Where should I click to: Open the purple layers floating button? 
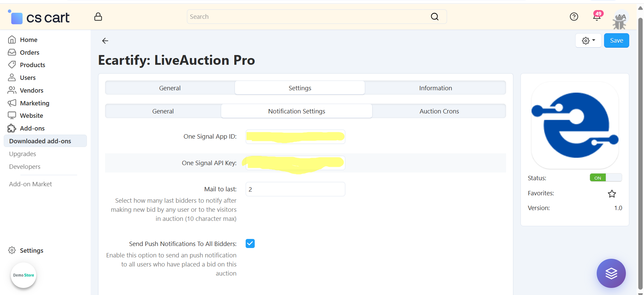pyautogui.click(x=611, y=273)
